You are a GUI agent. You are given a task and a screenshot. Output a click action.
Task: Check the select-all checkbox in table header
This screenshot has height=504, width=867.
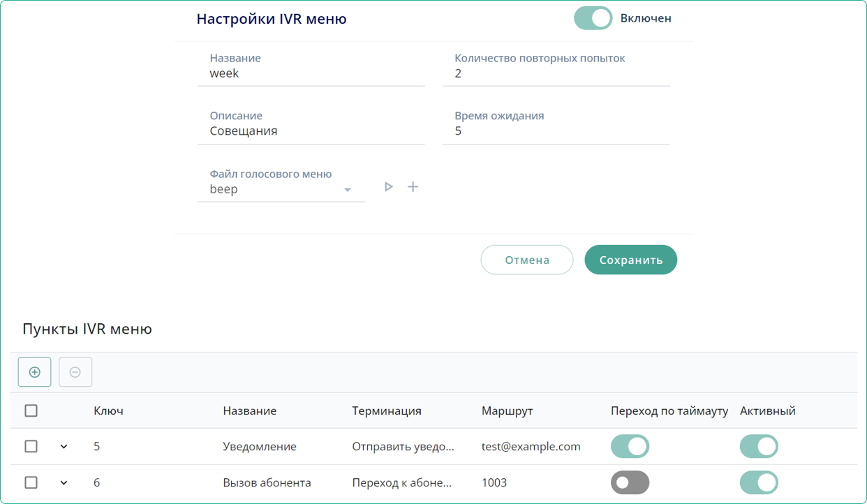(31, 410)
